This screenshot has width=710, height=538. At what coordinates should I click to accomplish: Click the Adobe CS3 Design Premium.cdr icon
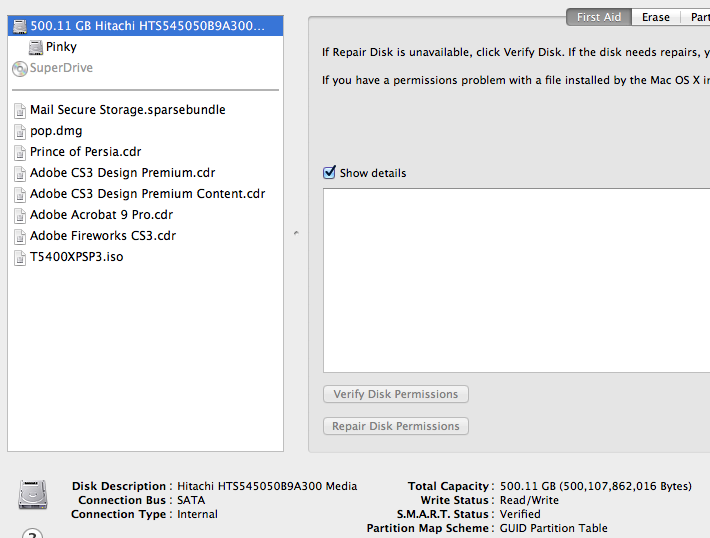20,173
